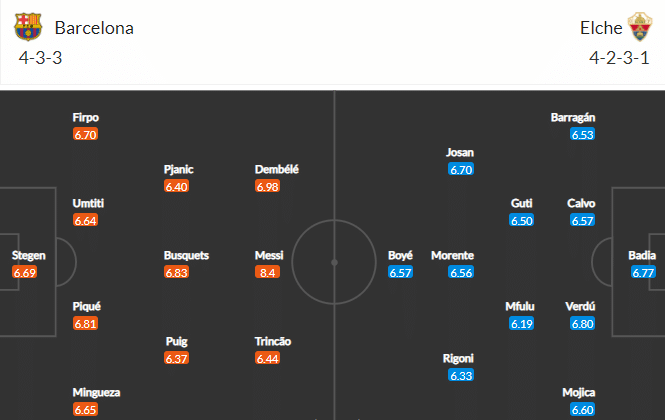The image size is (665, 420).
Task: Select Boyé, the Elche striker
Action: pyautogui.click(x=400, y=255)
